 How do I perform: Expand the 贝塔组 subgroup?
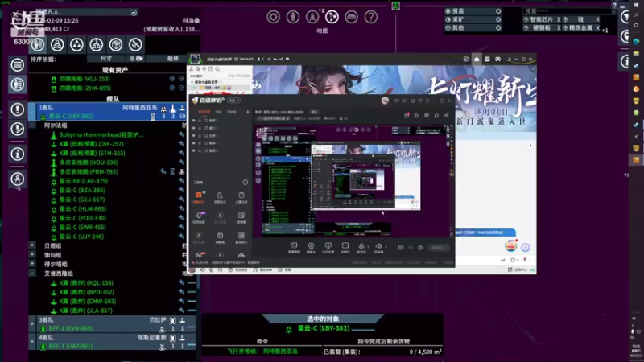[x=32, y=245]
